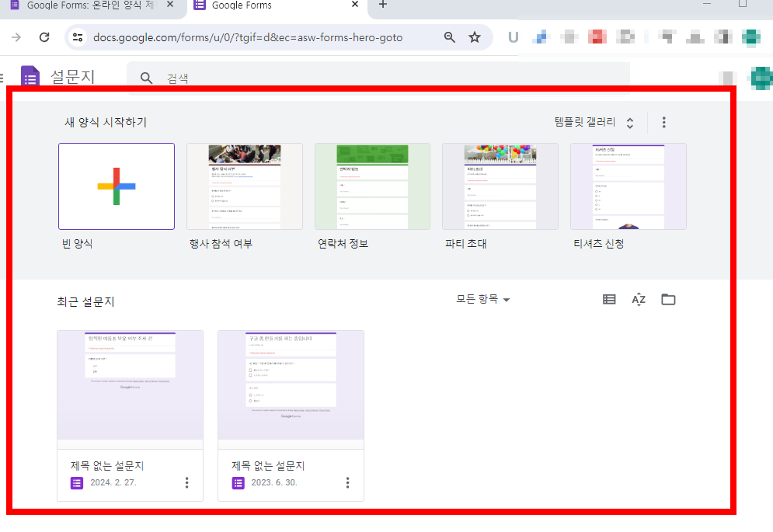Click the search magnifier icon

coord(146,77)
